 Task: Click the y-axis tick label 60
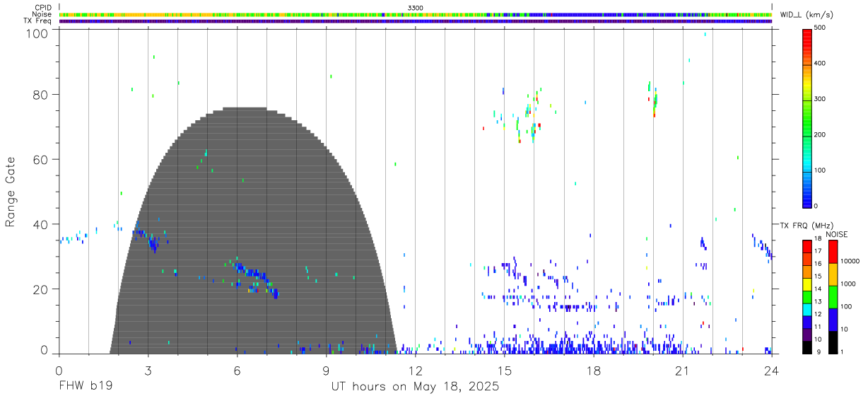pyautogui.click(x=41, y=160)
